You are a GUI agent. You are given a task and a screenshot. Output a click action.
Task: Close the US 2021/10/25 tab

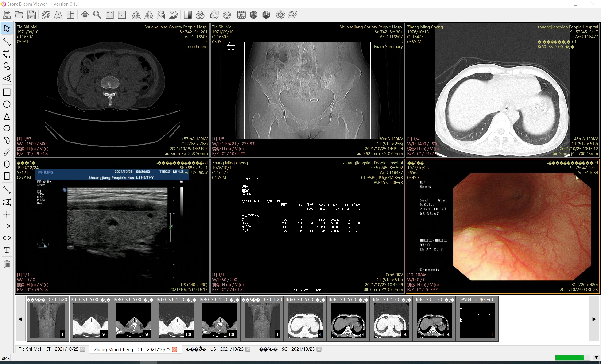click(x=248, y=349)
